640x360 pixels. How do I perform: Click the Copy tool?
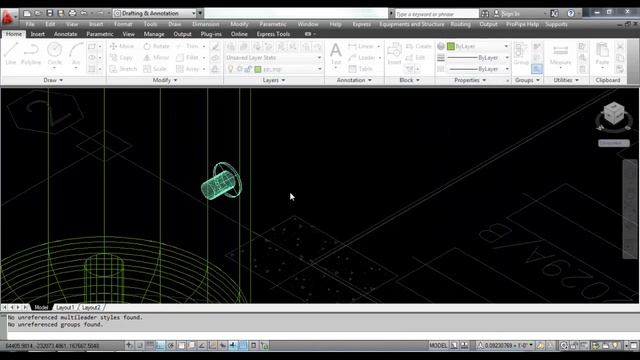[x=122, y=58]
